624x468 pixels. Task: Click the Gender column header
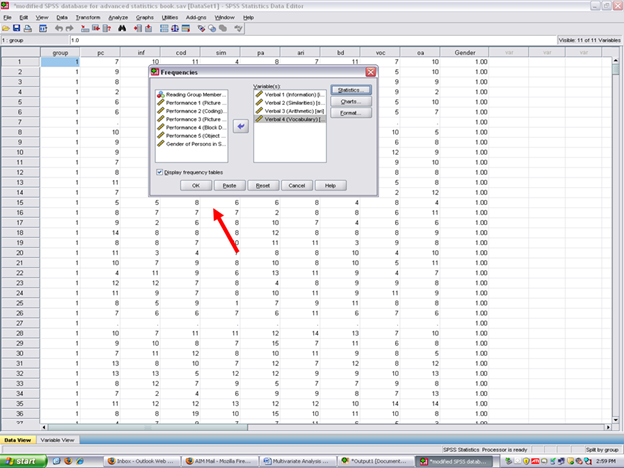[464, 52]
